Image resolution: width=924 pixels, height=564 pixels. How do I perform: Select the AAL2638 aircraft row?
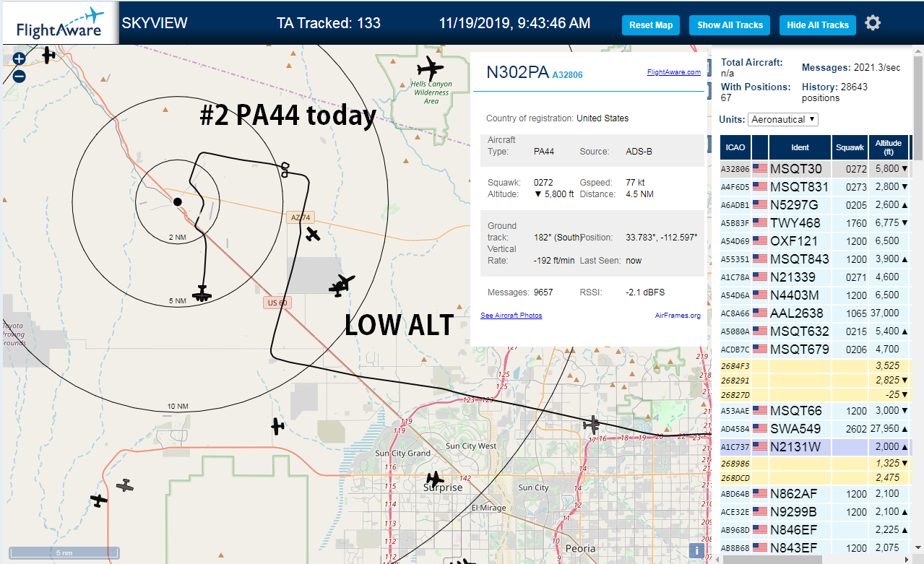815,313
